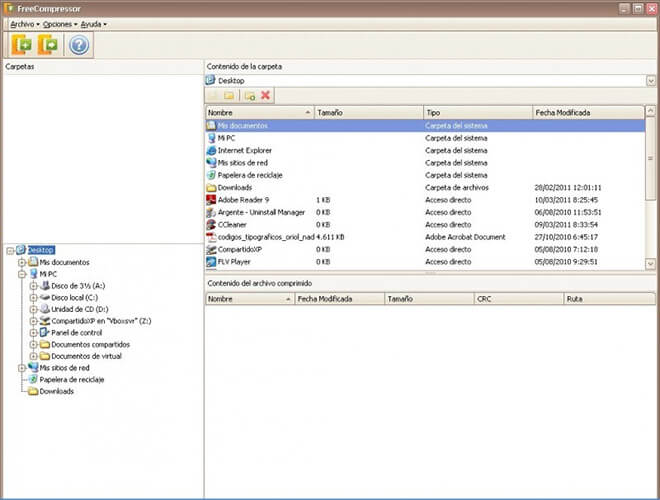Select CompartidoXP en 'Vboxsvr' (Z:) tree item

click(x=101, y=321)
